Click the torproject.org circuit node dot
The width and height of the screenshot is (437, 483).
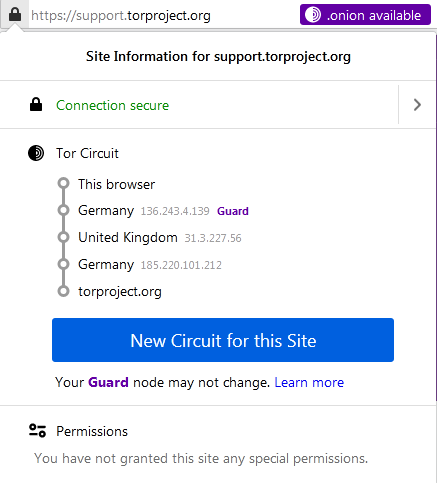coord(63,291)
